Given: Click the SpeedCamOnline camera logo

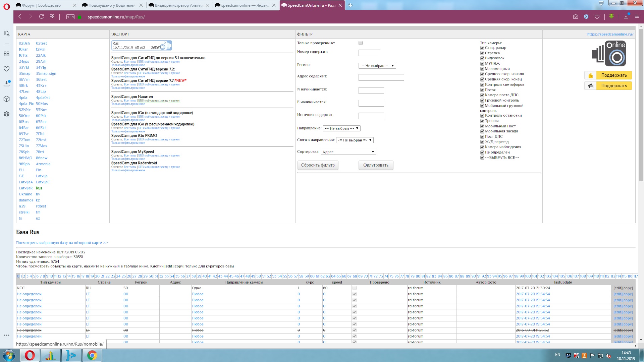Looking at the screenshot, I should coord(609,54).
